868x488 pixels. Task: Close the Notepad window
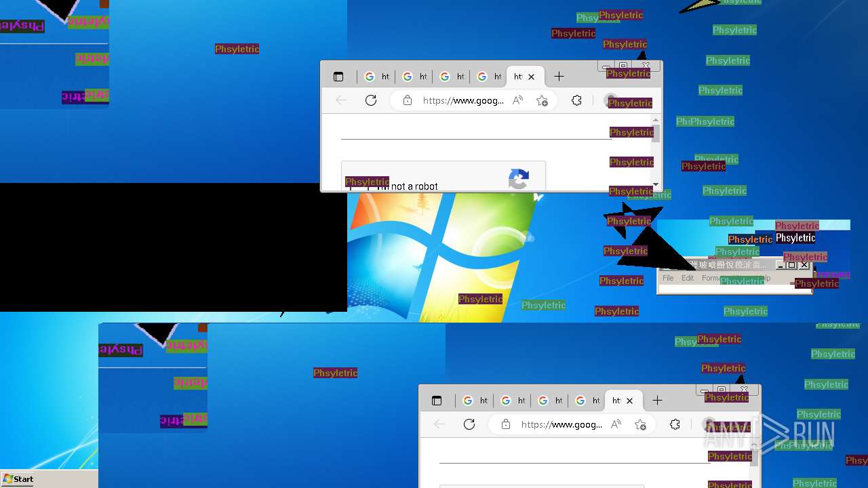[x=804, y=265]
